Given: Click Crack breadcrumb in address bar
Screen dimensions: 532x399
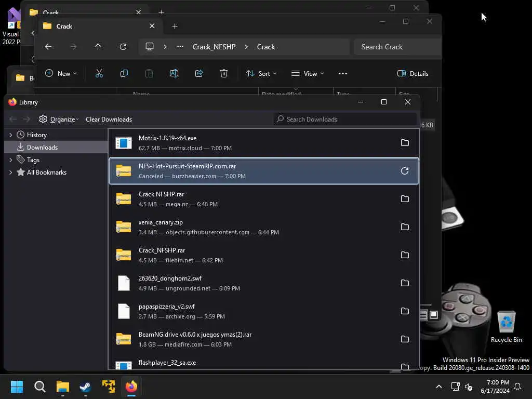Looking at the screenshot, I should [x=265, y=47].
